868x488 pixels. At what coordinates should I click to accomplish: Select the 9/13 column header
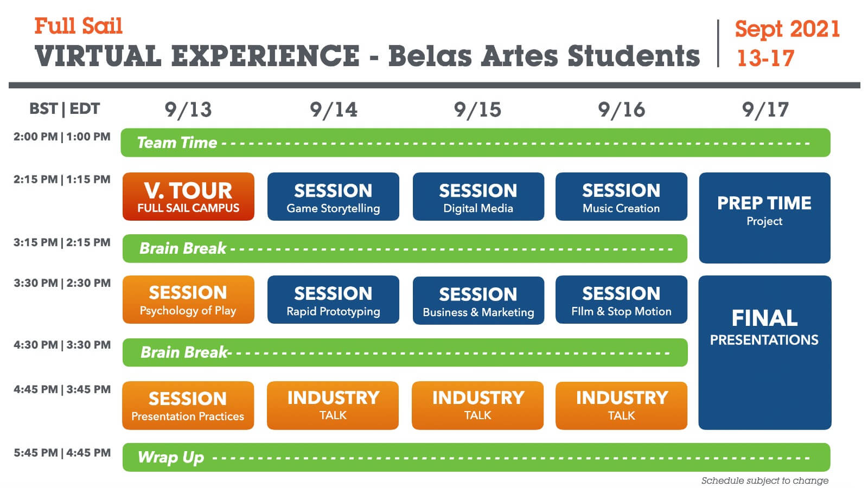[188, 110]
